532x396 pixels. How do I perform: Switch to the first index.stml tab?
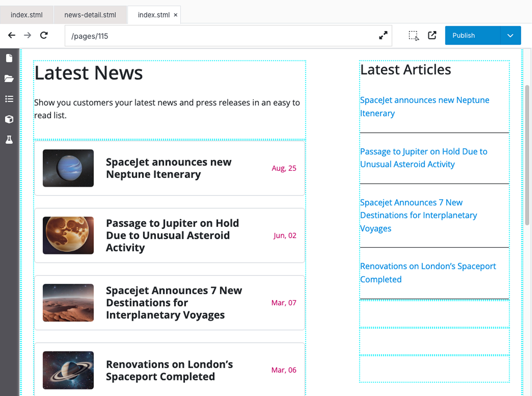coord(26,15)
